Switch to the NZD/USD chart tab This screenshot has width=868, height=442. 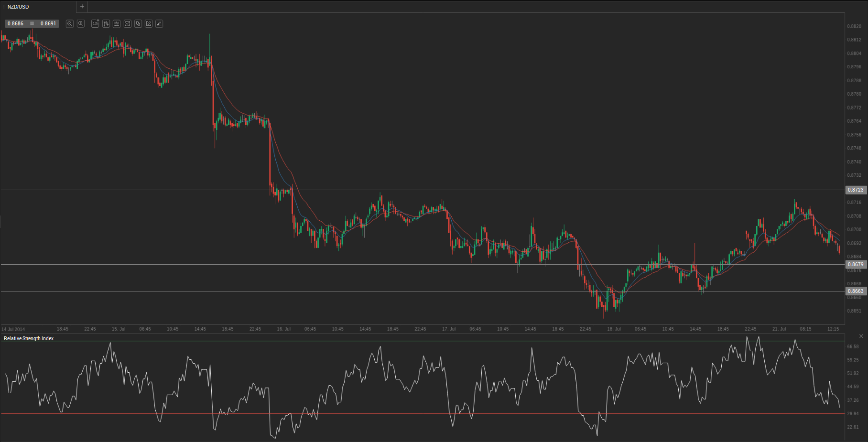(x=18, y=7)
